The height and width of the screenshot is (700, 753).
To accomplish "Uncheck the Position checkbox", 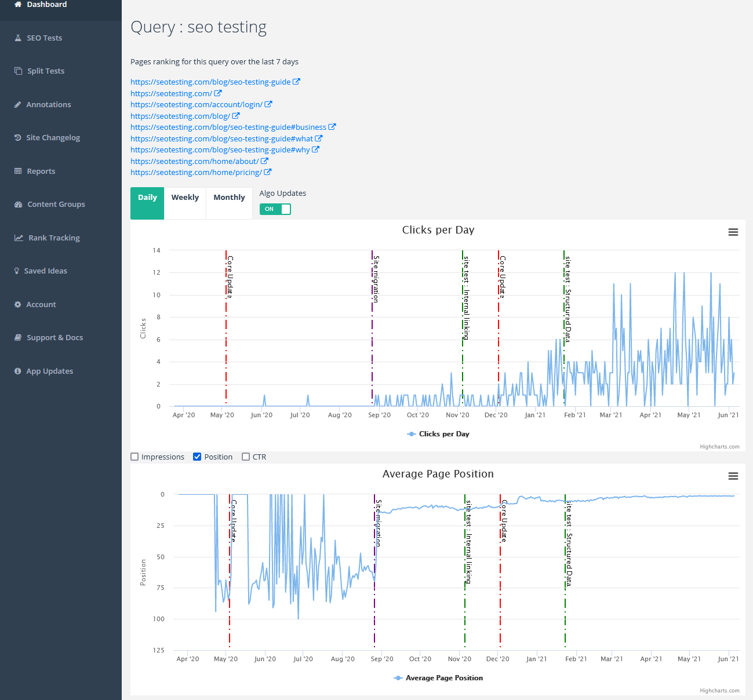I will 197,457.
